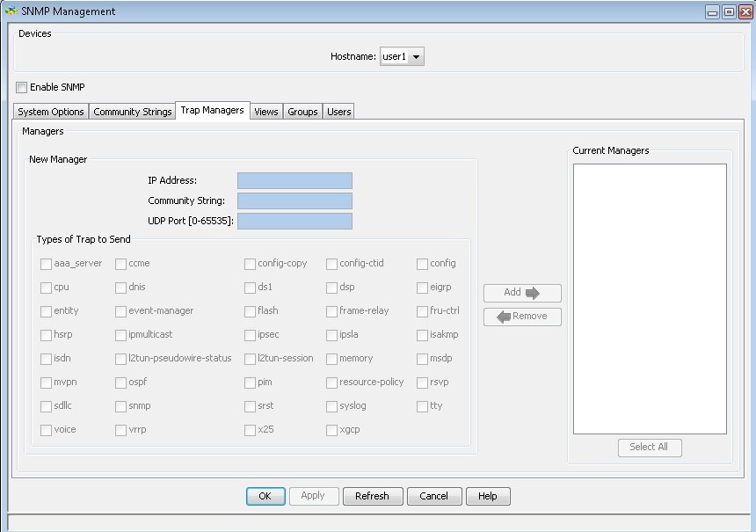Toggle the frame-relay trap checkbox
This screenshot has height=532, width=756.
331,311
